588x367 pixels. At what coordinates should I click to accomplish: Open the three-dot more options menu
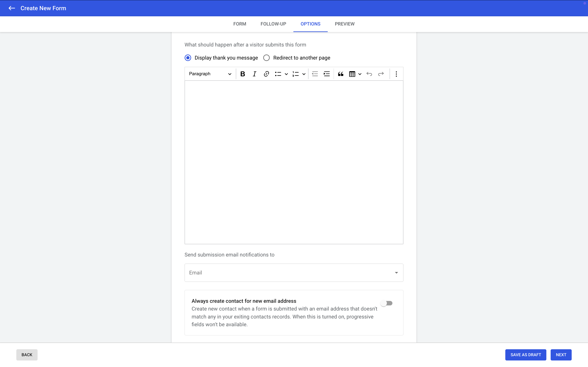point(396,74)
